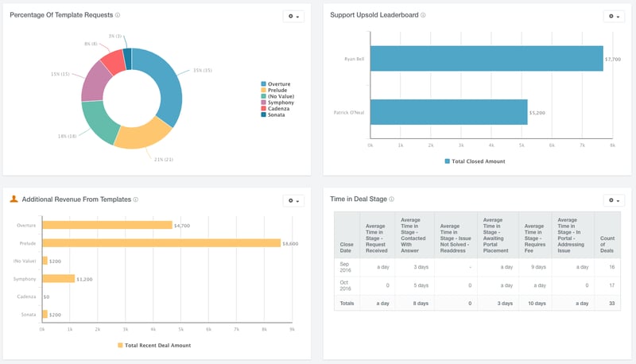Viewport: 636px width, 364px height.
Task: Click the orange person icon near Additional Revenue
Action: click(14, 199)
